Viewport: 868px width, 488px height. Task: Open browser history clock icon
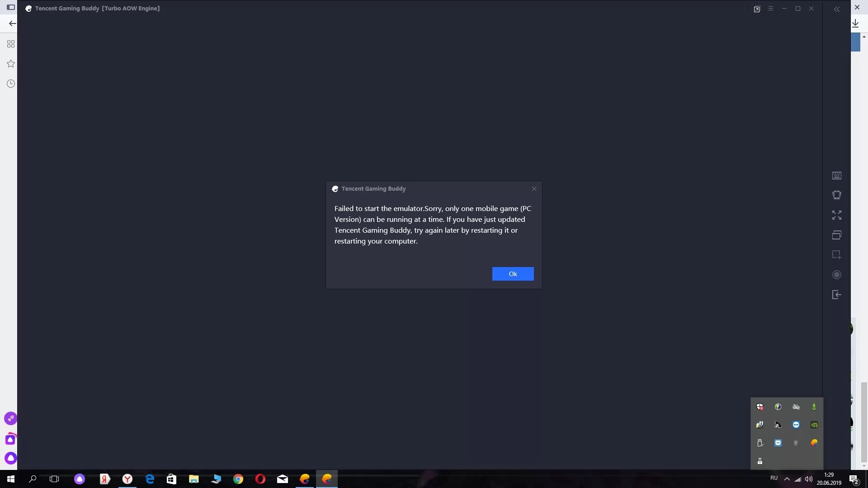(11, 84)
